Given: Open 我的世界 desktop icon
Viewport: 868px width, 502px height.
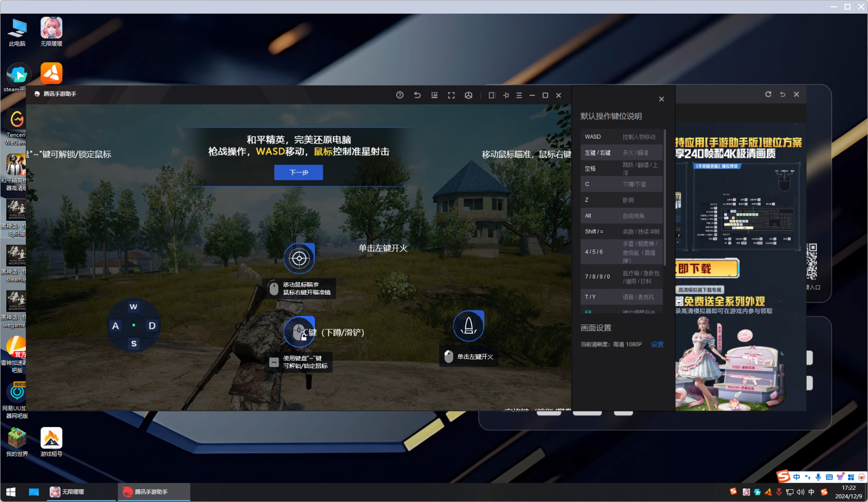Looking at the screenshot, I should [x=17, y=442].
